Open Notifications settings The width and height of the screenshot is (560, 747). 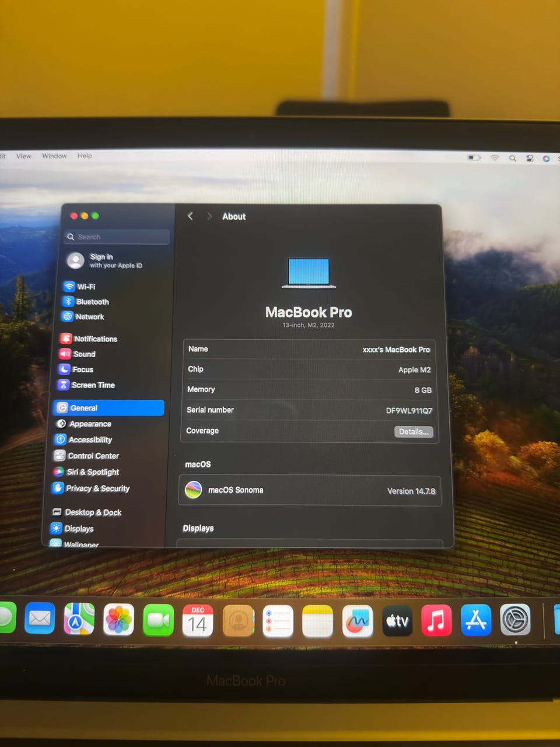pos(89,338)
